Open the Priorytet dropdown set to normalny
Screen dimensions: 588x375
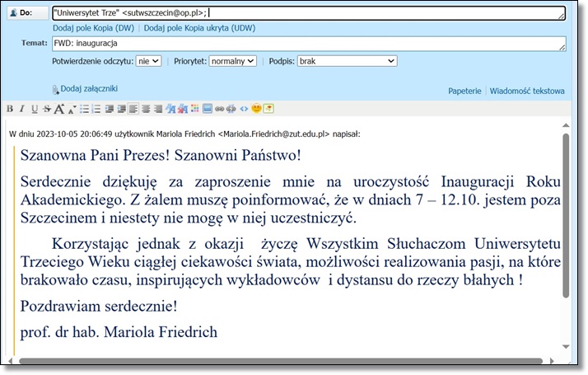pos(232,61)
